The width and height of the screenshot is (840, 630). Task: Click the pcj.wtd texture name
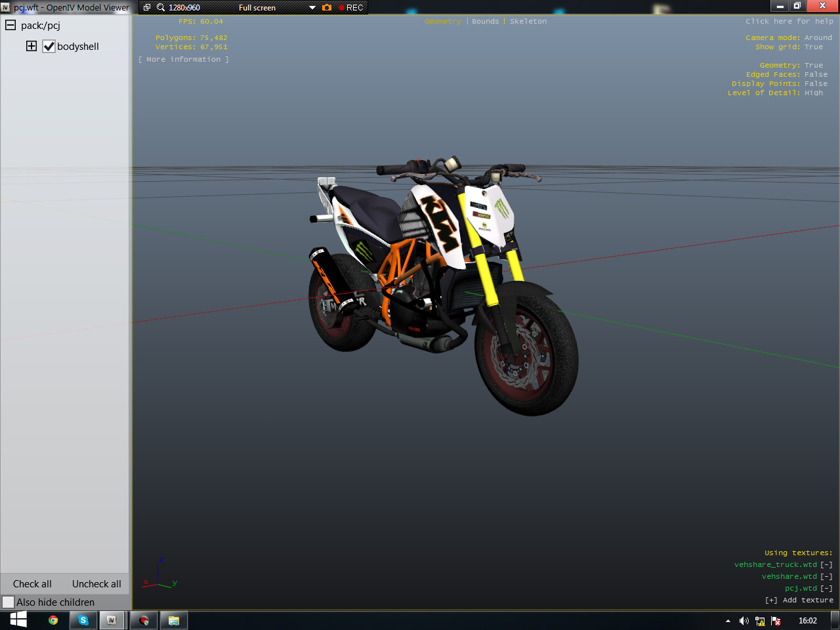pyautogui.click(x=801, y=589)
